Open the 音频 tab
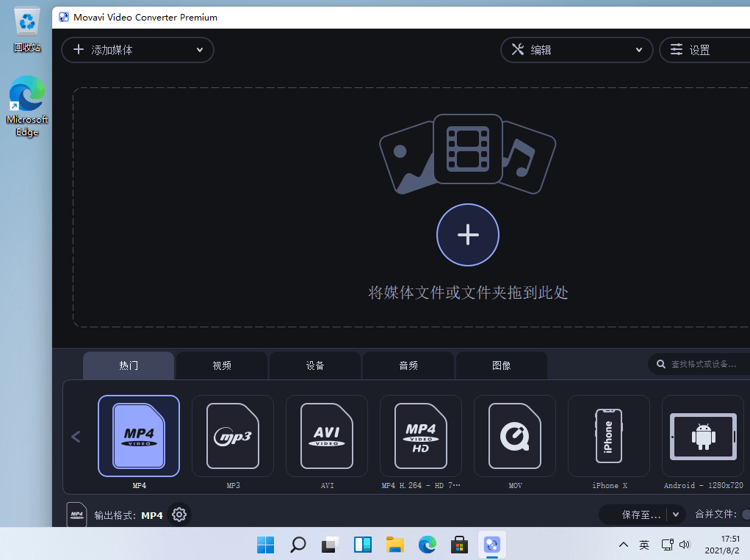750x560 pixels. 408,366
